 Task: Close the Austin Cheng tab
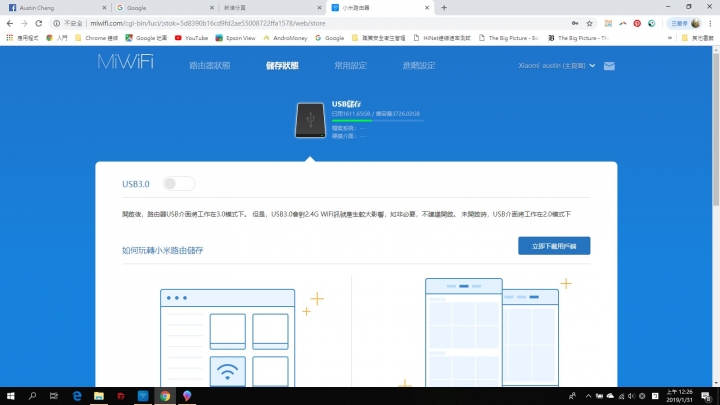point(104,8)
